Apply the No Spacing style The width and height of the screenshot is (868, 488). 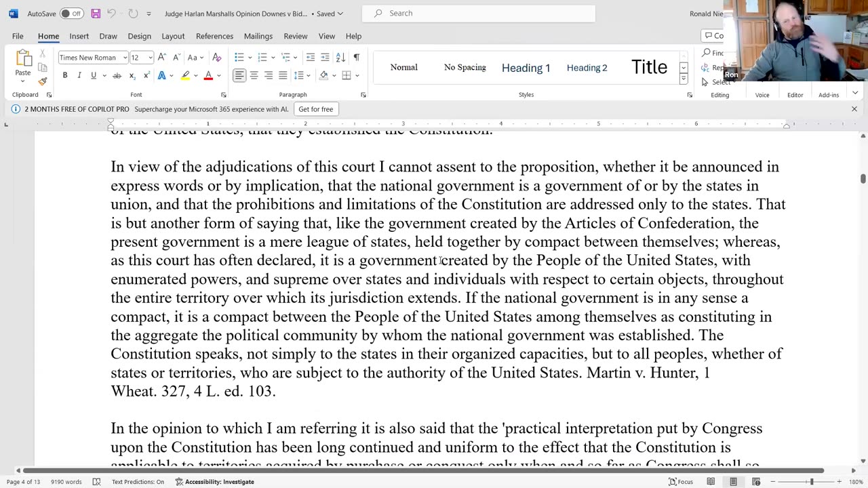point(465,67)
